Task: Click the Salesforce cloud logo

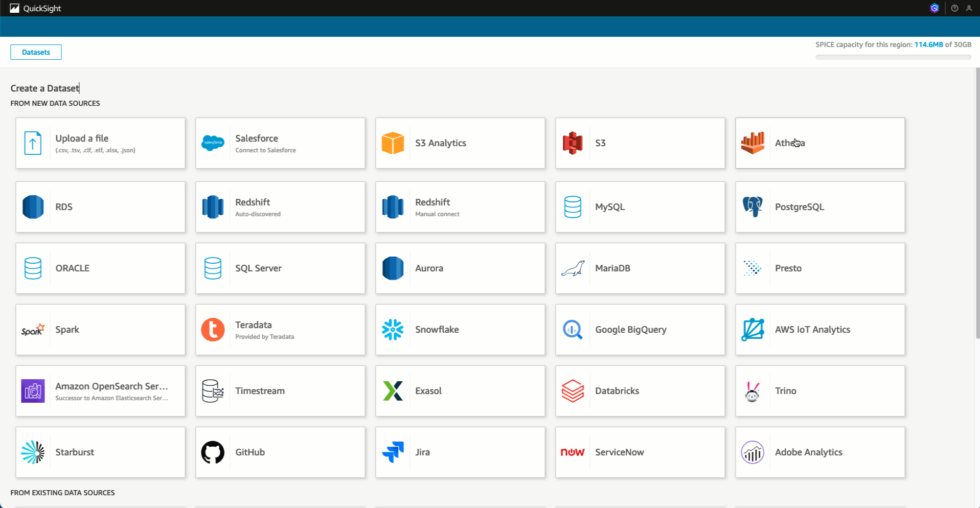Action: (213, 143)
